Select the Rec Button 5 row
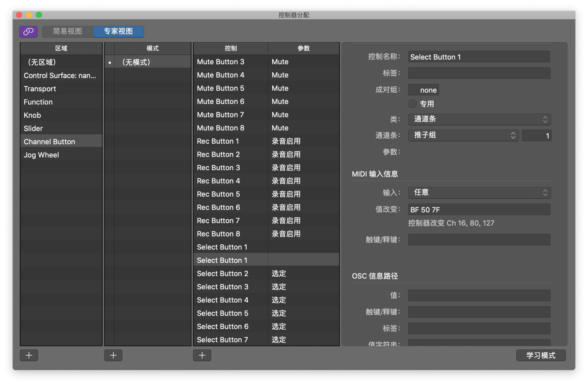The image size is (588, 385). [x=266, y=194]
